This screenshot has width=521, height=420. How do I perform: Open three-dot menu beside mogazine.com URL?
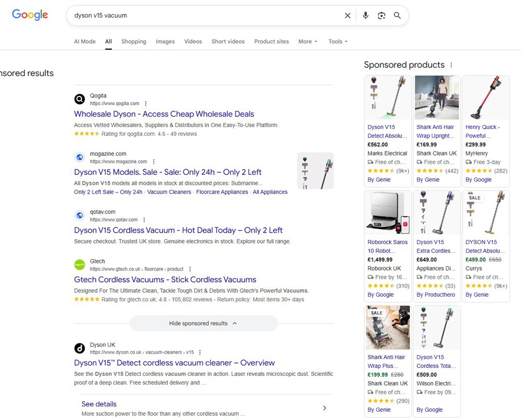pyautogui.click(x=154, y=162)
